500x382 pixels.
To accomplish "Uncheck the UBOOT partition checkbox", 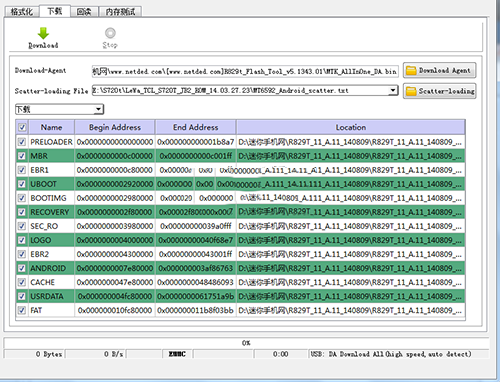I will [22, 184].
